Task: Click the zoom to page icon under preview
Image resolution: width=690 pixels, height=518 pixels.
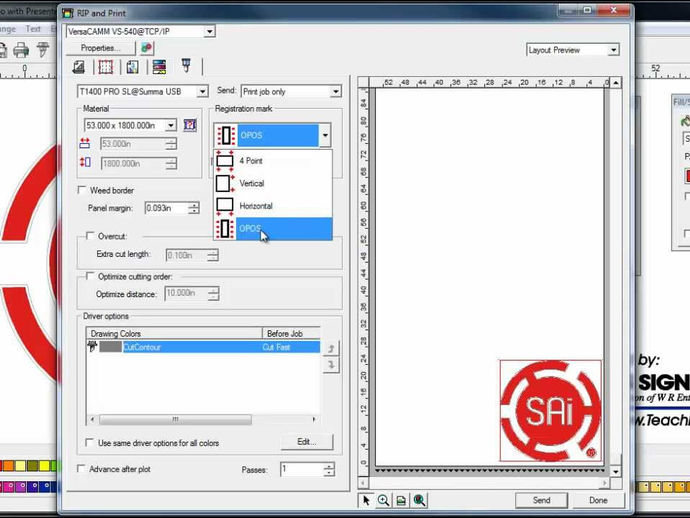Action: pyautogui.click(x=401, y=500)
